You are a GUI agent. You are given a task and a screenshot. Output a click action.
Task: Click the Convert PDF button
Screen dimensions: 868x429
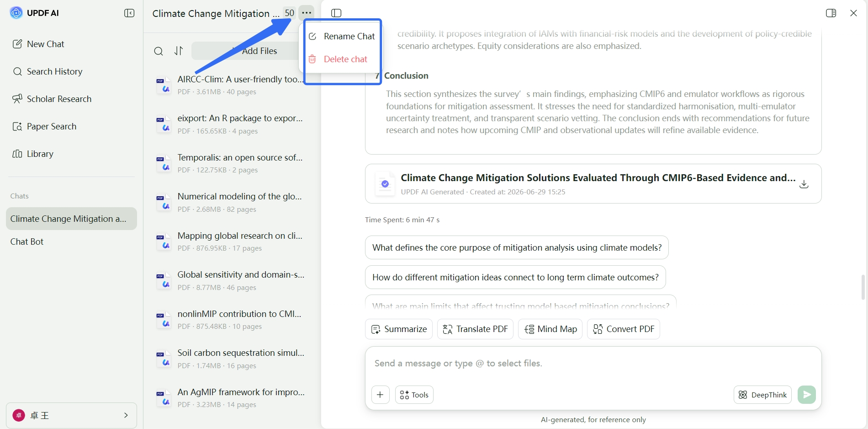tap(623, 329)
